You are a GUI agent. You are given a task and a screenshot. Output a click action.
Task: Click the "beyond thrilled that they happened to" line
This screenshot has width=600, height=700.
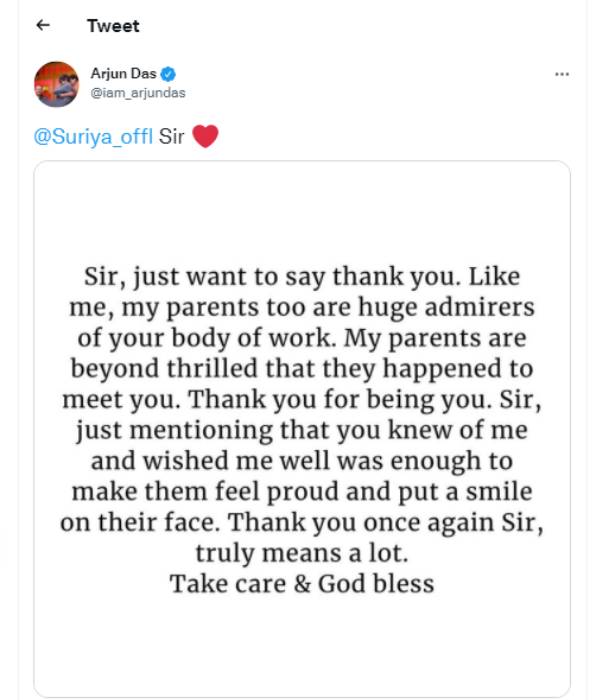[x=302, y=367]
